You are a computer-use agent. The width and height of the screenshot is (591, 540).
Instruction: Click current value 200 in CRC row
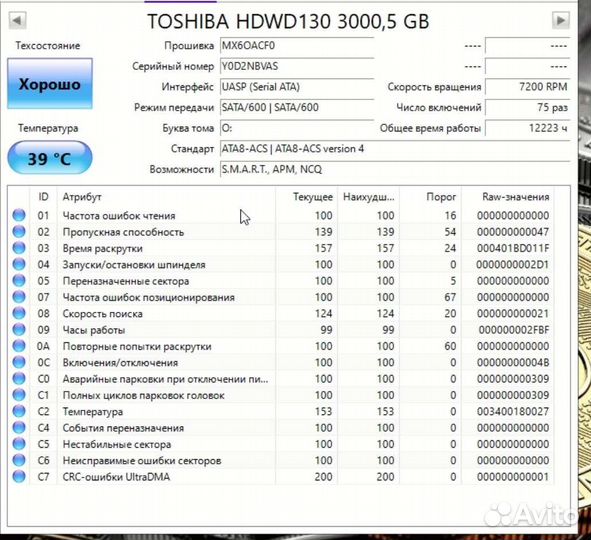coord(323,477)
